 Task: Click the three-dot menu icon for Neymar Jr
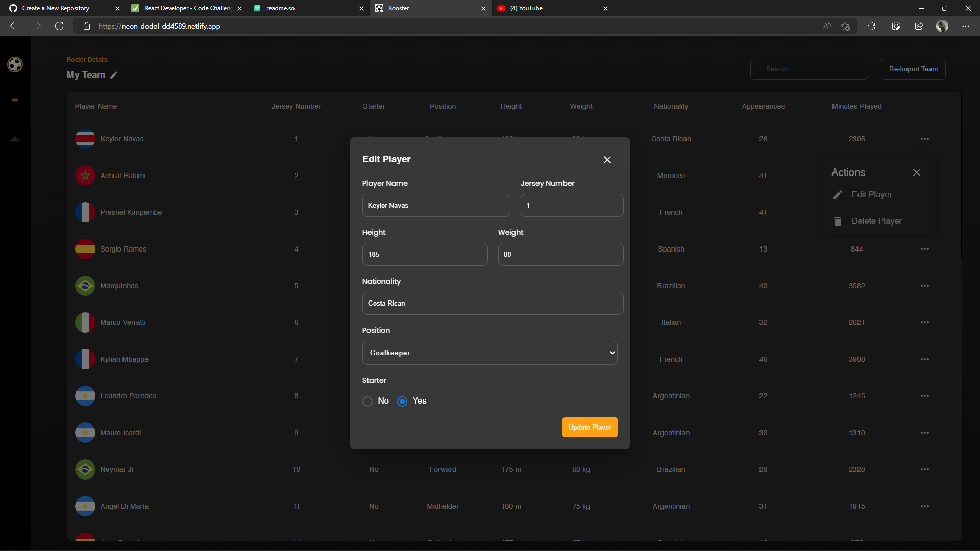[x=925, y=468]
